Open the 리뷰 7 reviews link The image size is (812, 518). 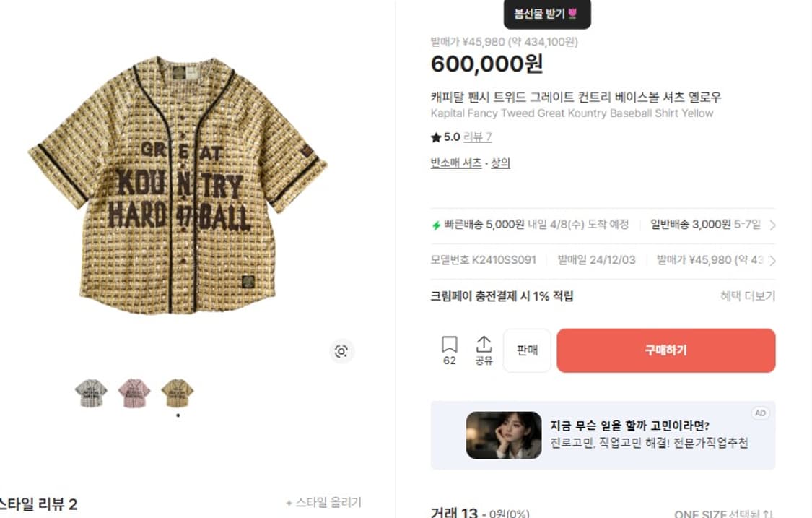click(477, 137)
